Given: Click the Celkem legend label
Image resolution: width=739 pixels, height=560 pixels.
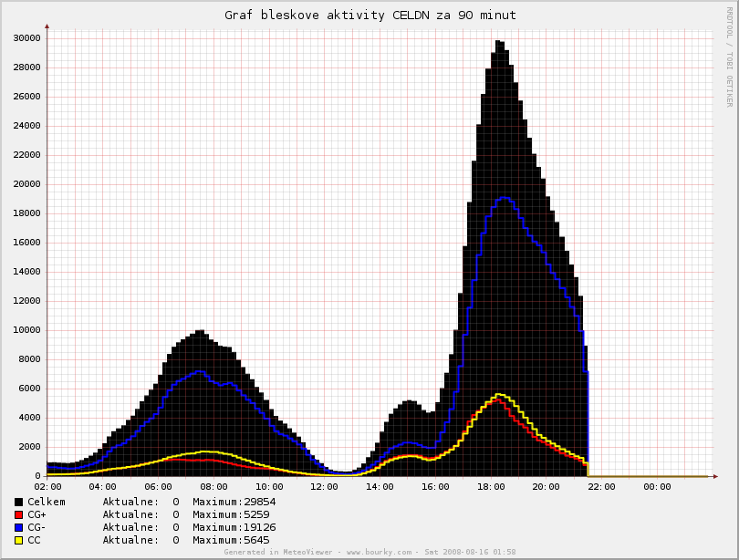Looking at the screenshot, I should (x=47, y=502).
